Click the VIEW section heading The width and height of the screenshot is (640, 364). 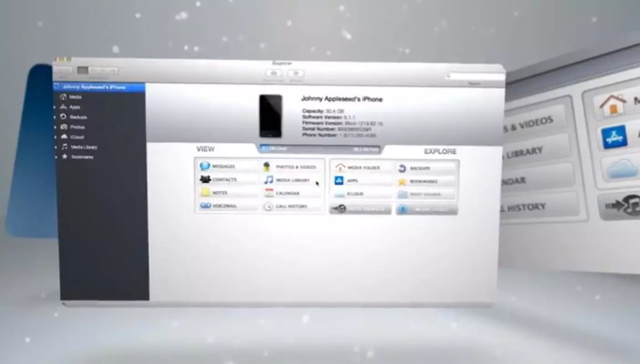205,149
